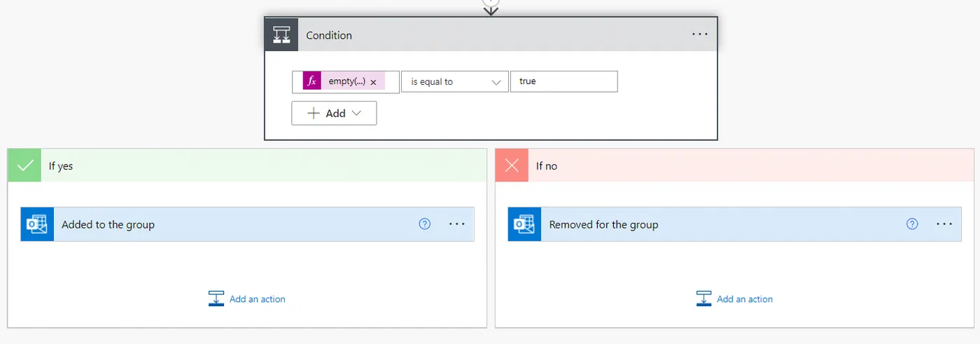Click the green checkmark icon for If yes
The height and width of the screenshot is (344, 980).
[24, 165]
